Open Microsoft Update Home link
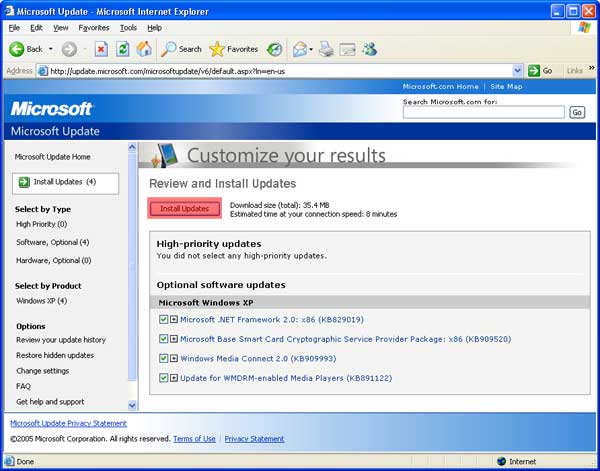600x471 pixels. click(x=52, y=157)
